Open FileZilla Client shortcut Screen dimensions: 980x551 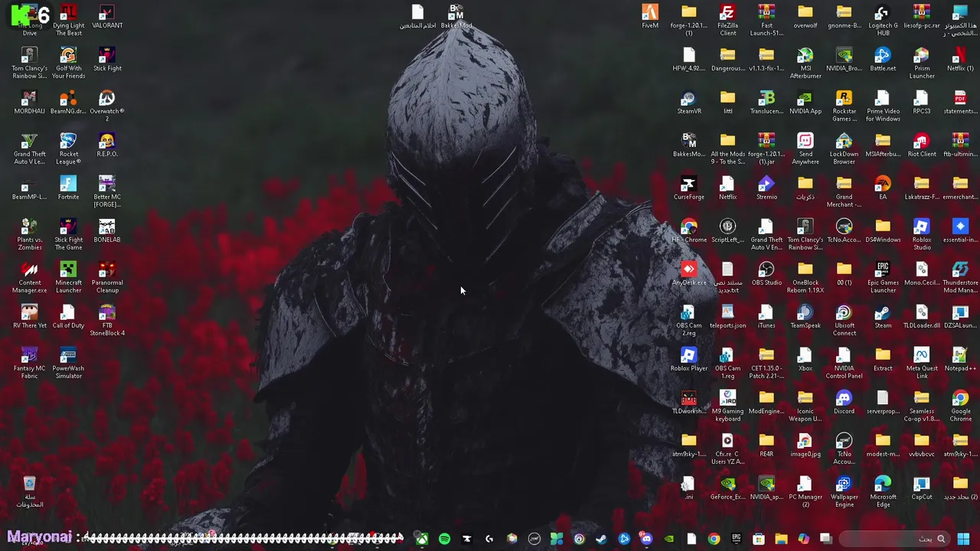tap(727, 21)
